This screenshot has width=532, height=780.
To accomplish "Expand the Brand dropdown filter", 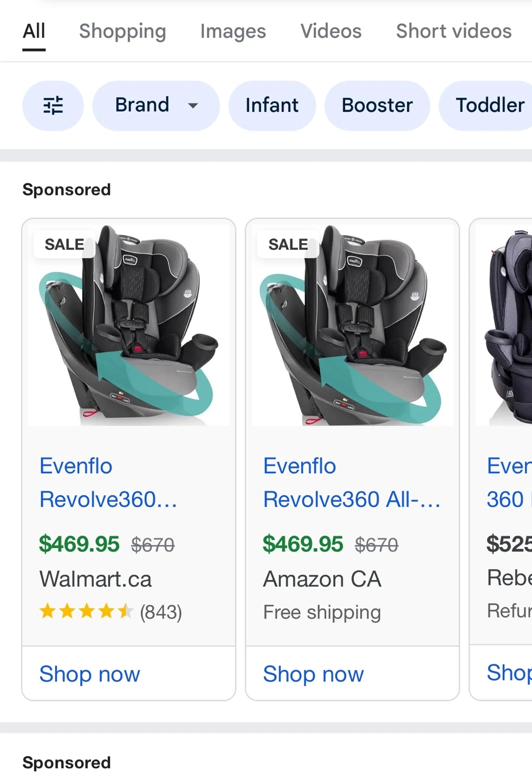I will (155, 105).
